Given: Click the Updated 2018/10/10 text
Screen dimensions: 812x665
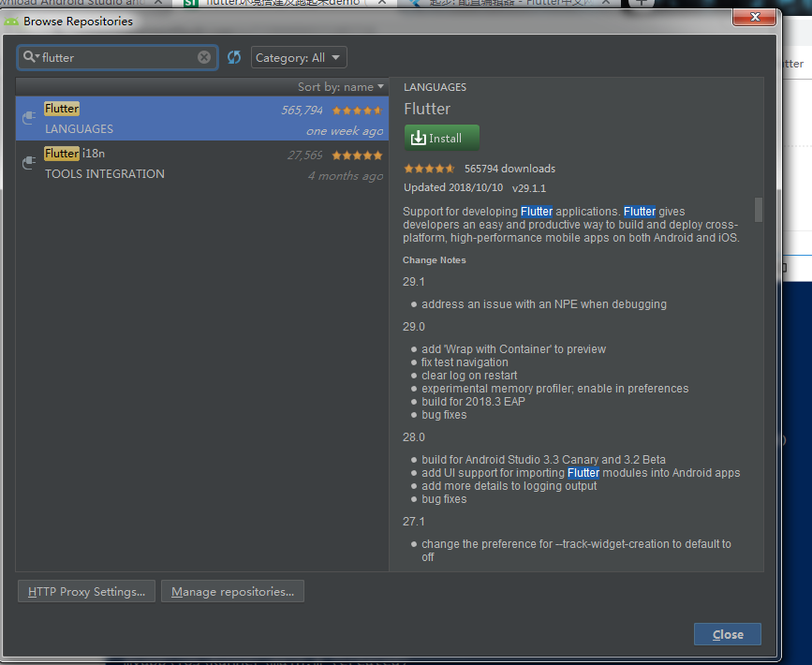Looking at the screenshot, I should pyautogui.click(x=453, y=187).
